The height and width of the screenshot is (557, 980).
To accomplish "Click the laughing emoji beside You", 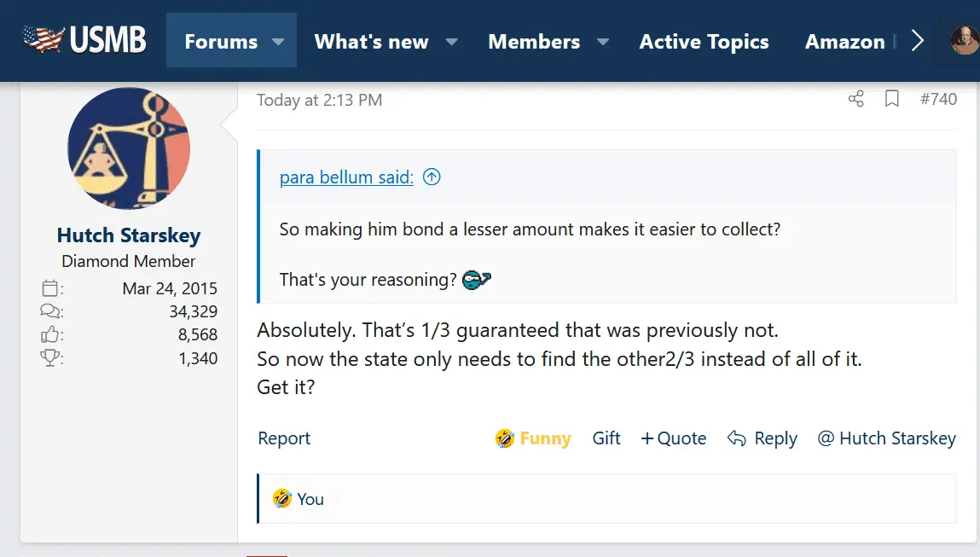I will pyautogui.click(x=282, y=498).
